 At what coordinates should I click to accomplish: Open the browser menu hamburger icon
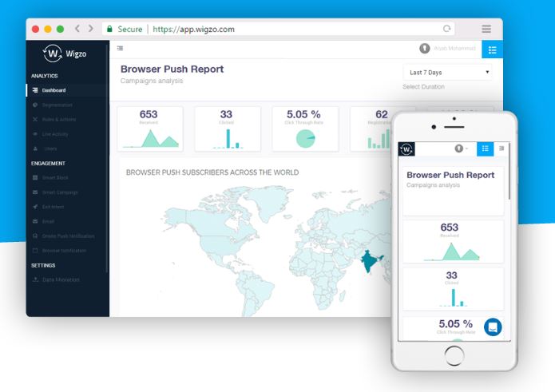pos(486,29)
